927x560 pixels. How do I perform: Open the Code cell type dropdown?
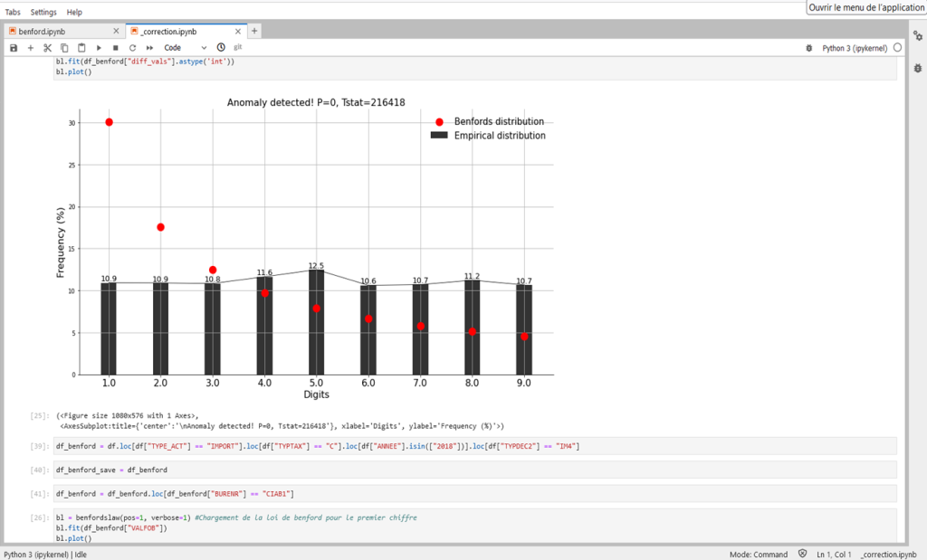pyautogui.click(x=185, y=48)
